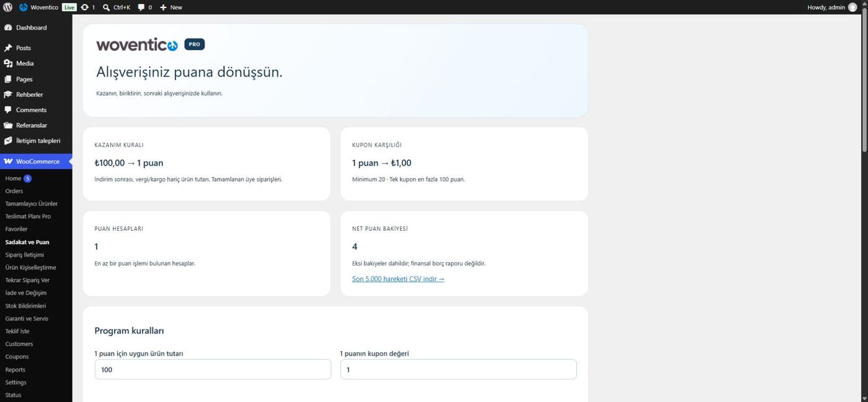This screenshot has width=868, height=402.
Task: Click the Live status badge
Action: [69, 7]
